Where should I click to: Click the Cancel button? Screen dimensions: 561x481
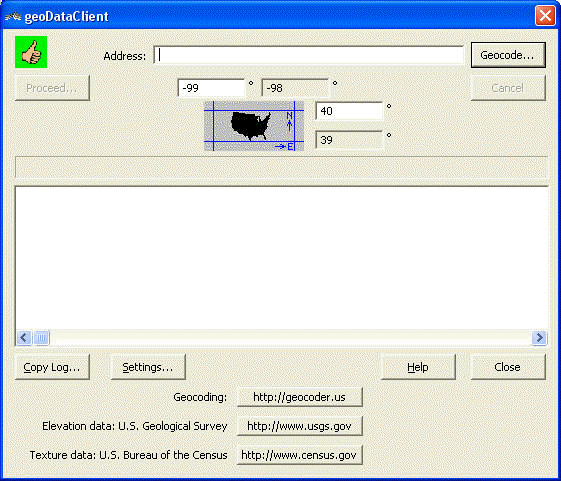[x=508, y=88]
